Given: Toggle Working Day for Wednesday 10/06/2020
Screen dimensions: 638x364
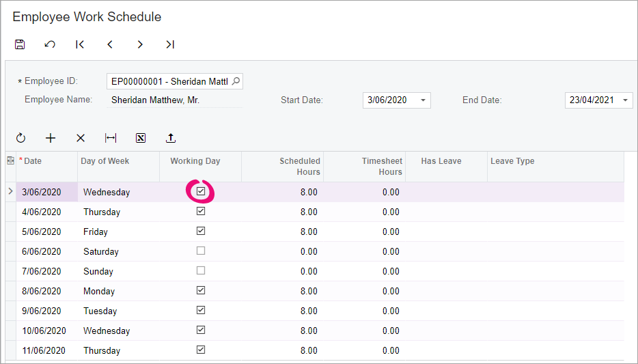Looking at the screenshot, I should pos(201,330).
